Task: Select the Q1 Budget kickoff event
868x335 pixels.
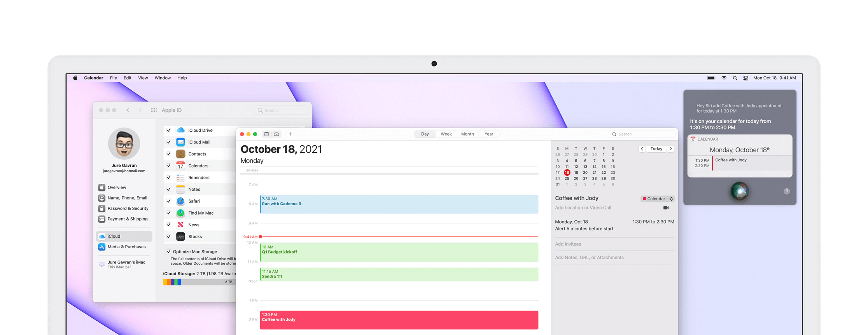Action: pos(399,253)
